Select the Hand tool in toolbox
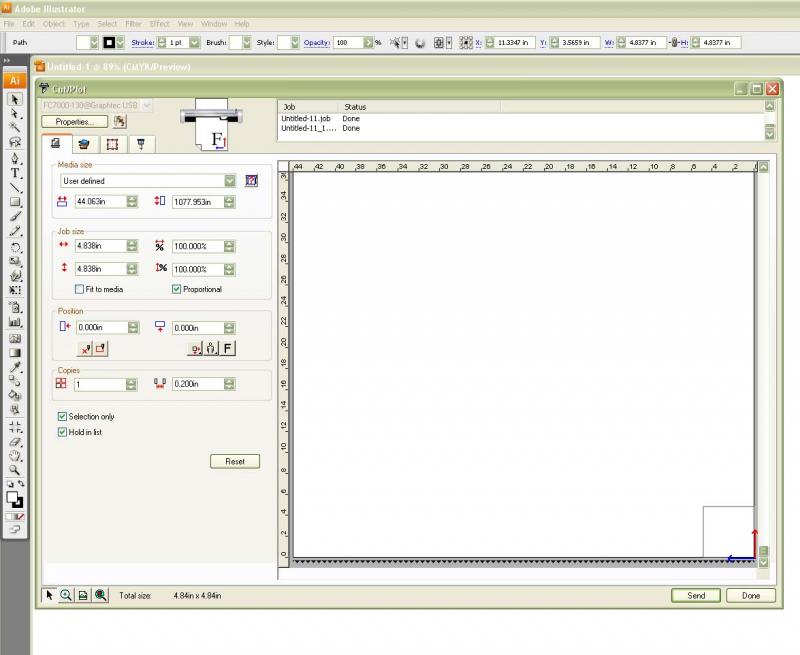The width and height of the screenshot is (800, 655). pyautogui.click(x=15, y=456)
